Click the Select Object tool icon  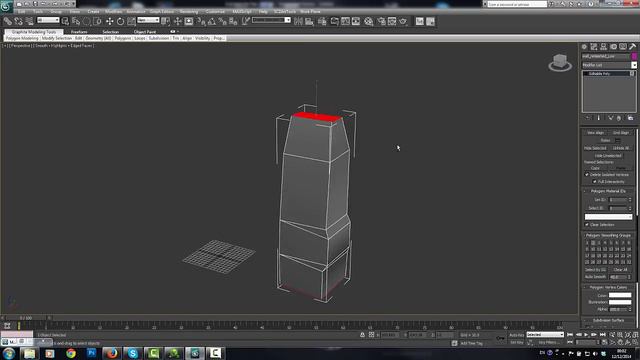[65, 21]
